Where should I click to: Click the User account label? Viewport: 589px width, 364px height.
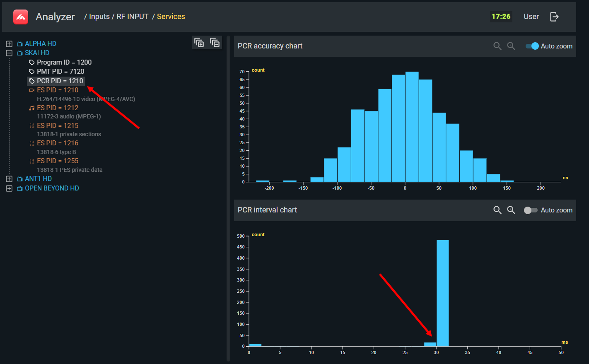point(531,17)
